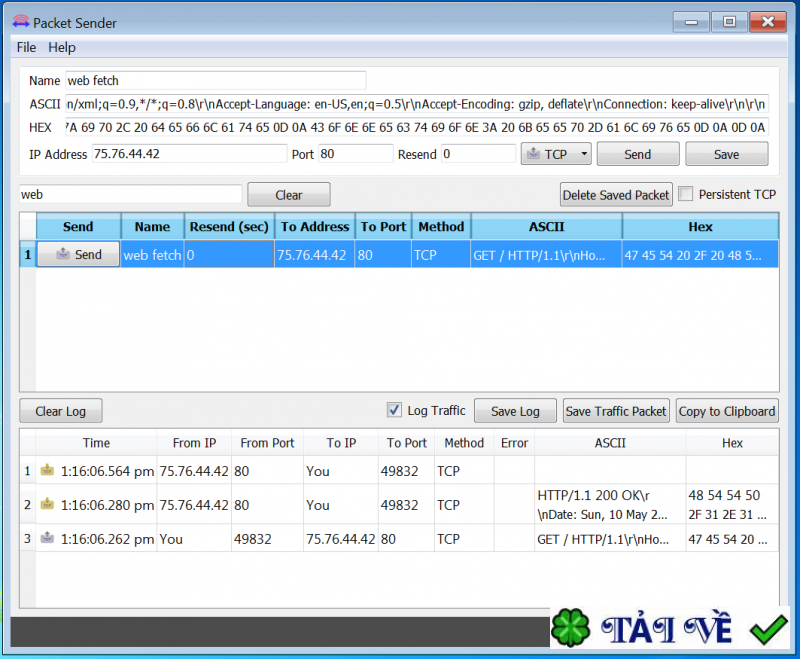800x659 pixels.
Task: Open the Help menu
Action: pyautogui.click(x=62, y=47)
